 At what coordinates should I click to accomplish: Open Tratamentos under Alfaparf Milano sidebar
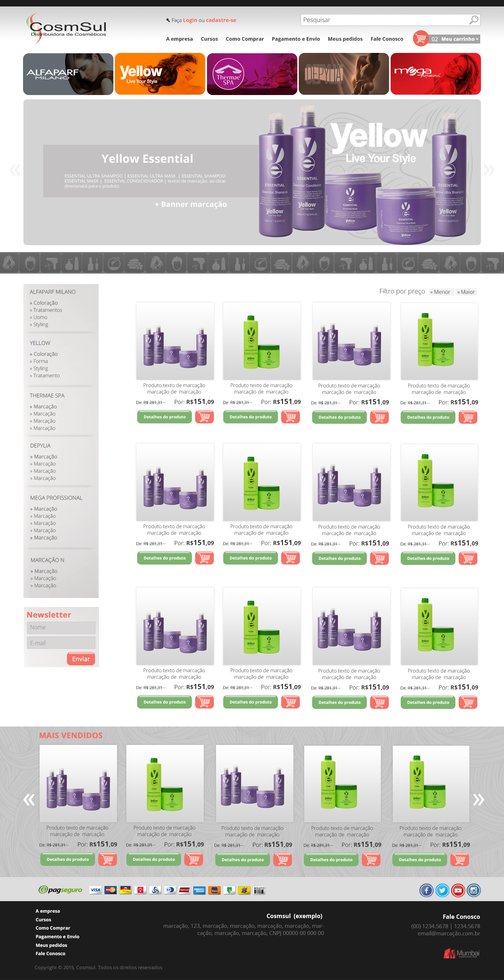click(x=48, y=310)
